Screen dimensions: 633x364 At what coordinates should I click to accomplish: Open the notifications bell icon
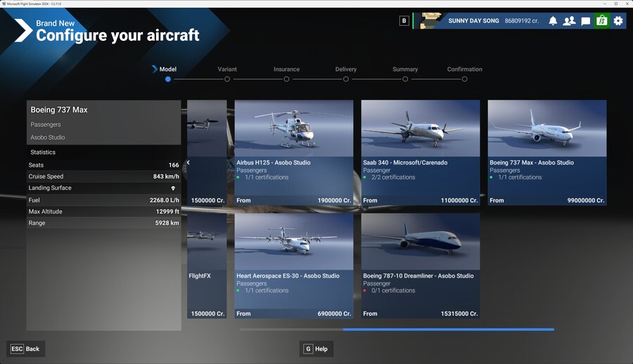(553, 21)
